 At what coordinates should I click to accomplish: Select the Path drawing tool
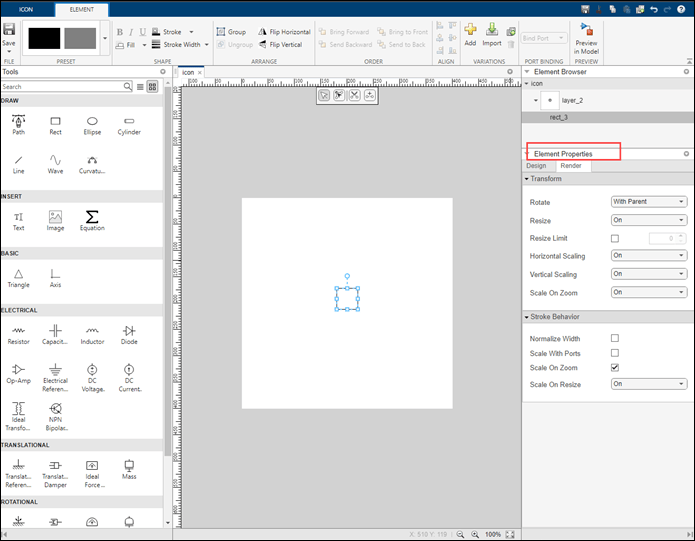pos(18,125)
